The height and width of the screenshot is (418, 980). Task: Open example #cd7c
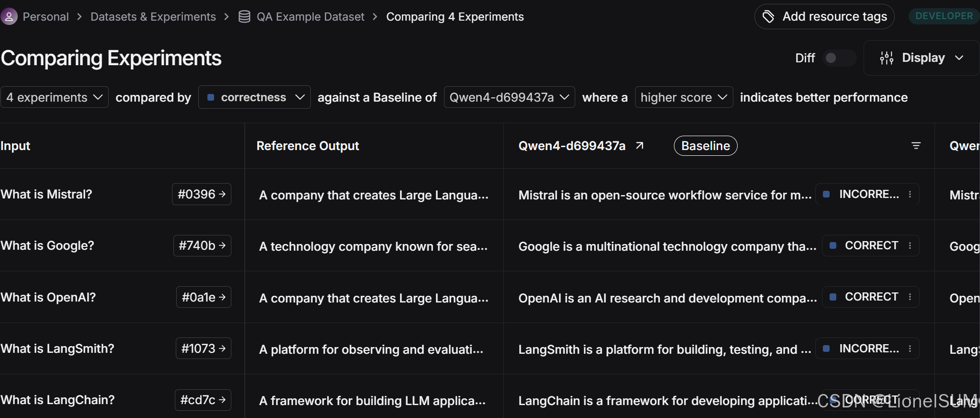[203, 400]
